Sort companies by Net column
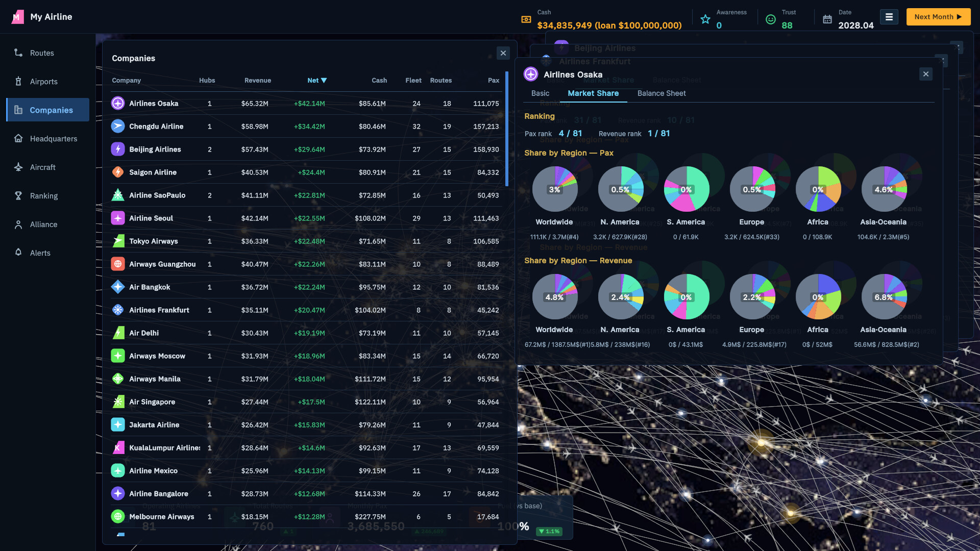Image resolution: width=980 pixels, height=551 pixels. [x=316, y=80]
